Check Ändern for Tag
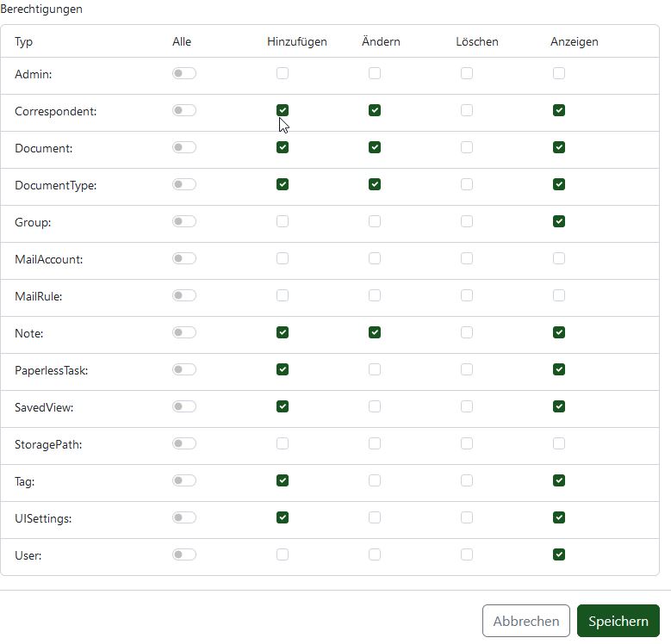 (x=375, y=480)
